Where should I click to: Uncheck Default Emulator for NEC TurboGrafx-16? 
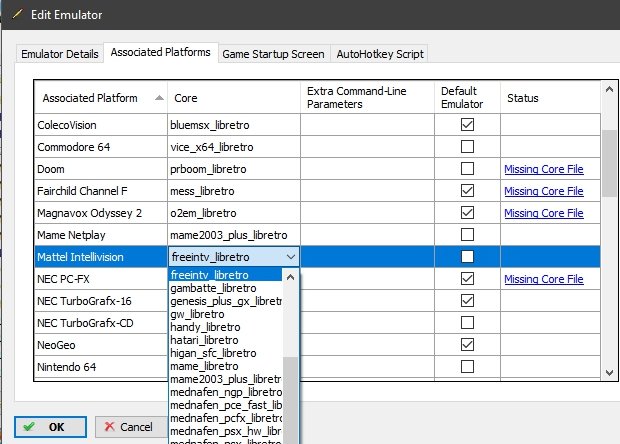(x=467, y=301)
